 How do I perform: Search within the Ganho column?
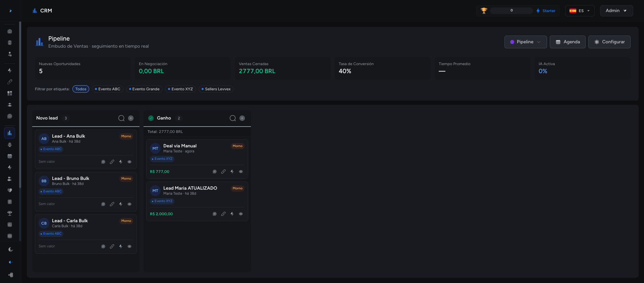pyautogui.click(x=233, y=118)
